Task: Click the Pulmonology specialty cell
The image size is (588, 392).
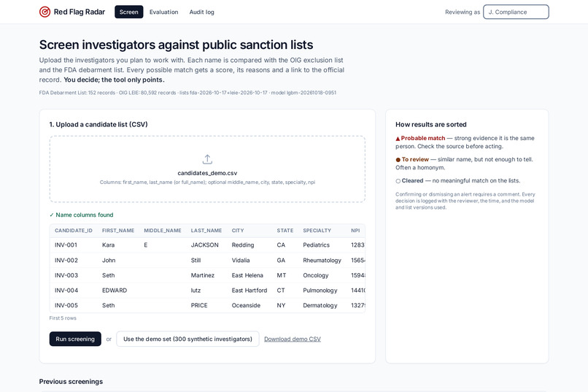Action: (x=320, y=291)
